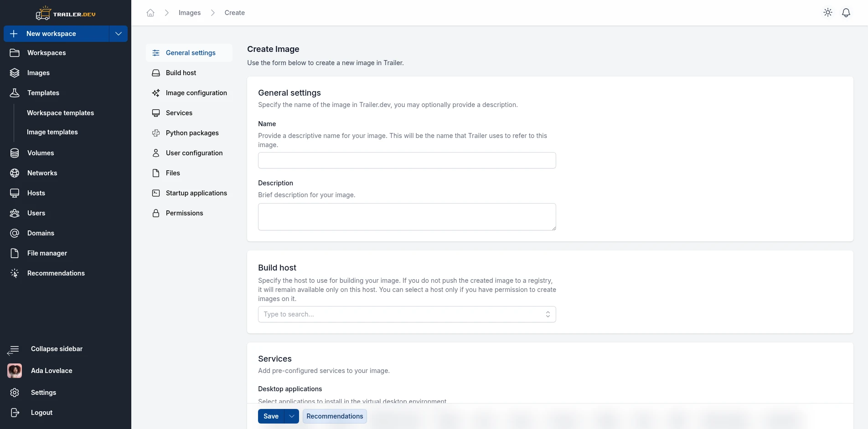The height and width of the screenshot is (429, 868).
Task: Open Recommendations text in the sidebar
Action: (56, 273)
